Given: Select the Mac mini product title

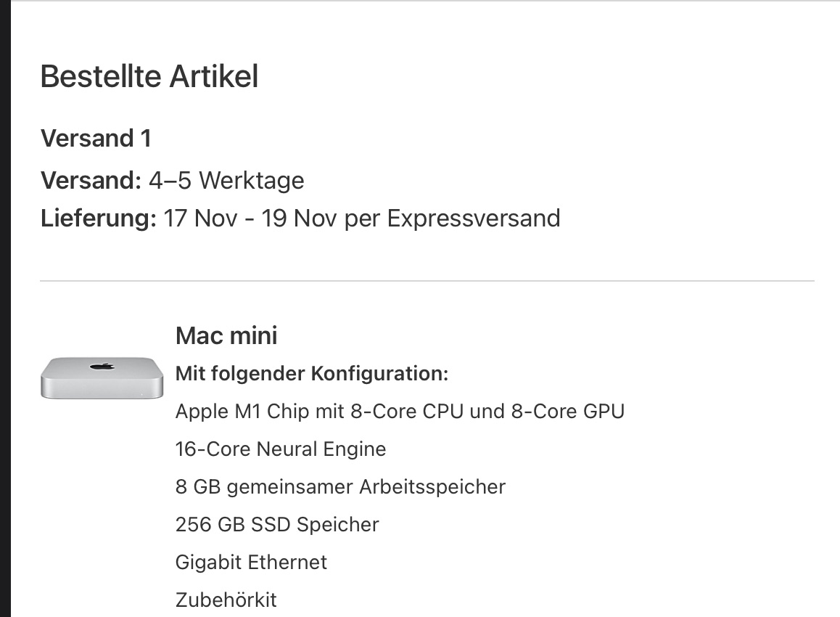Looking at the screenshot, I should (x=226, y=336).
